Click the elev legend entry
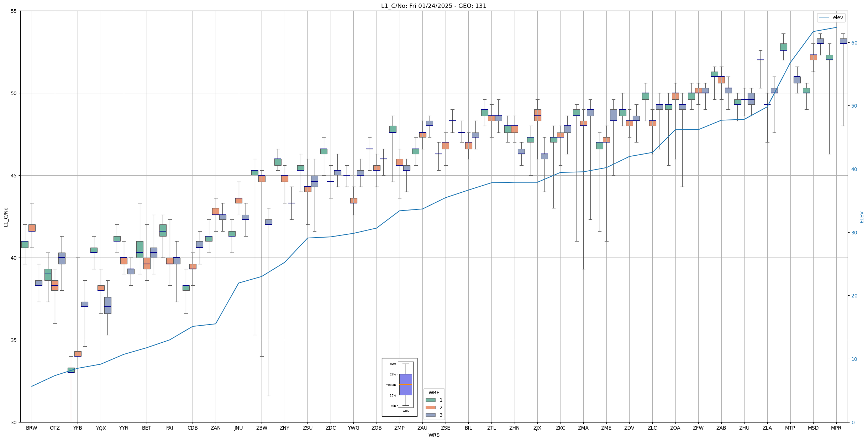The width and height of the screenshot is (868, 441). coord(831,17)
